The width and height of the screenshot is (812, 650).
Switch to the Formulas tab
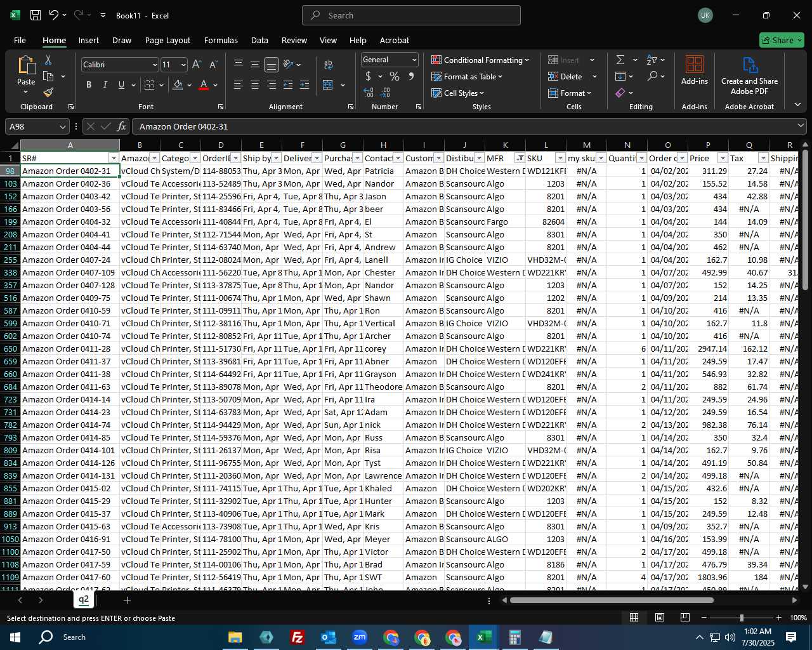221,40
